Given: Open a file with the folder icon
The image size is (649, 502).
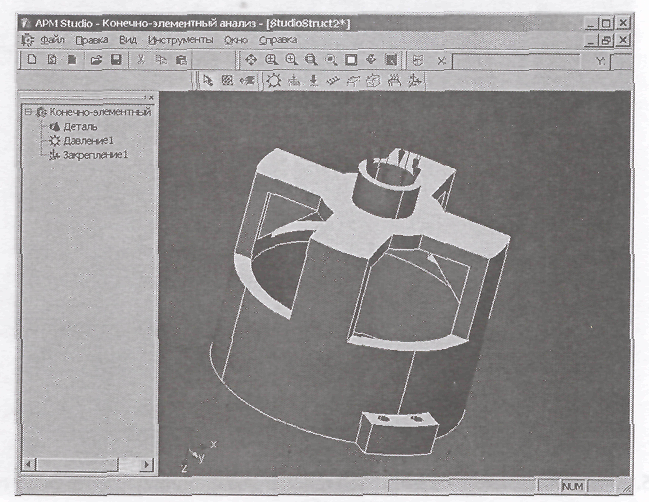Looking at the screenshot, I should 96,60.
